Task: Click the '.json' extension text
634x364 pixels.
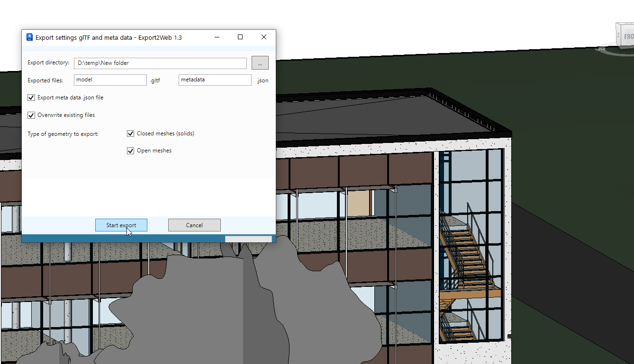Action: (263, 80)
